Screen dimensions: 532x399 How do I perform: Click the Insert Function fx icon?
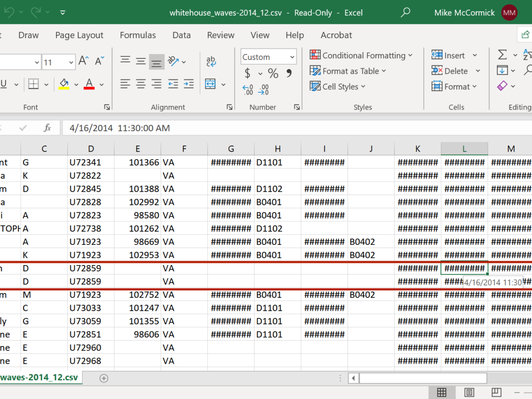click(47, 128)
